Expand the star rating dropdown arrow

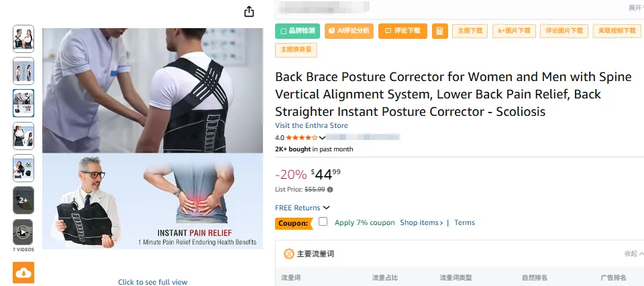point(323,138)
